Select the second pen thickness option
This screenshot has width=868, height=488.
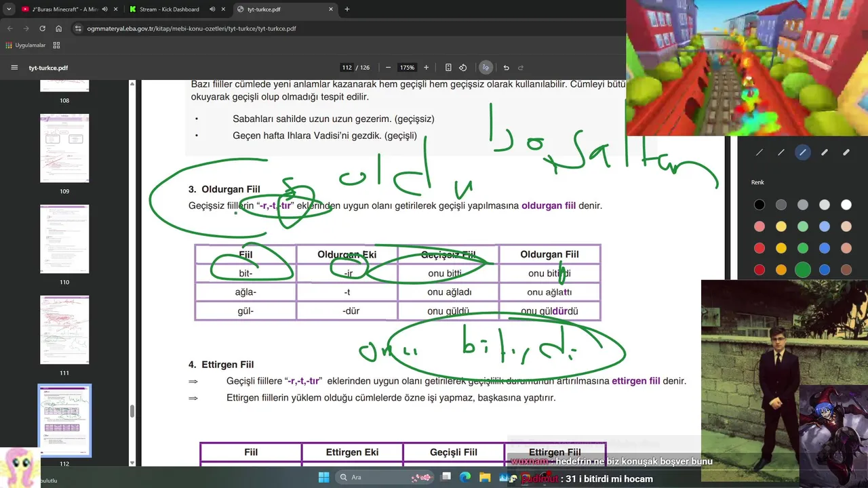pos(781,152)
